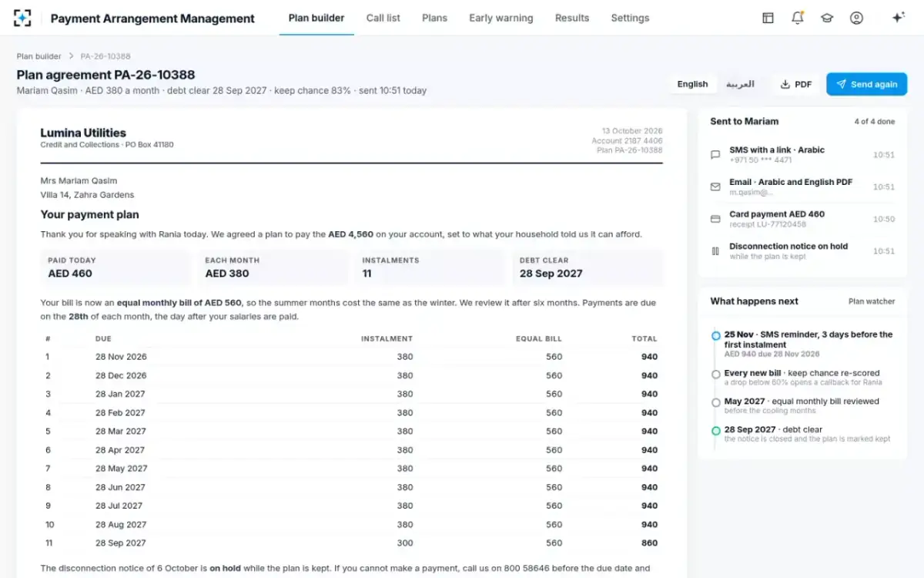Click the 28 Jan 2027 due date
Viewport: 924px width, 578px height.
coord(120,394)
